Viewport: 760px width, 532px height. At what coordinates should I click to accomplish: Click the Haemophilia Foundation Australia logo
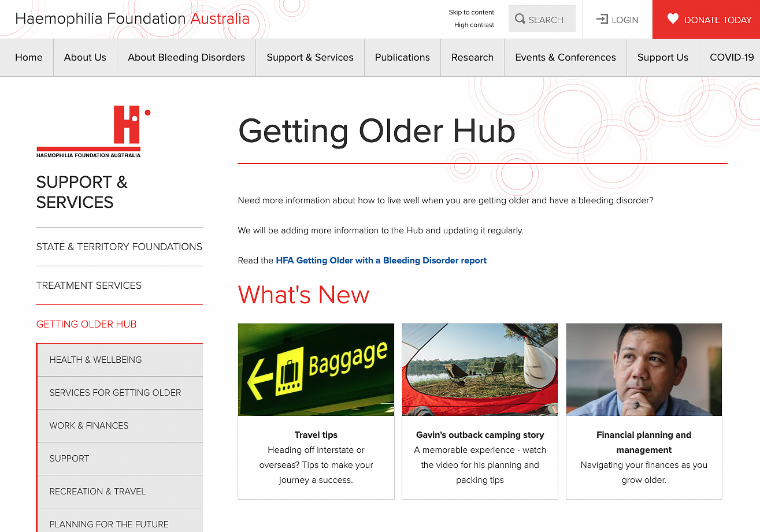click(93, 129)
